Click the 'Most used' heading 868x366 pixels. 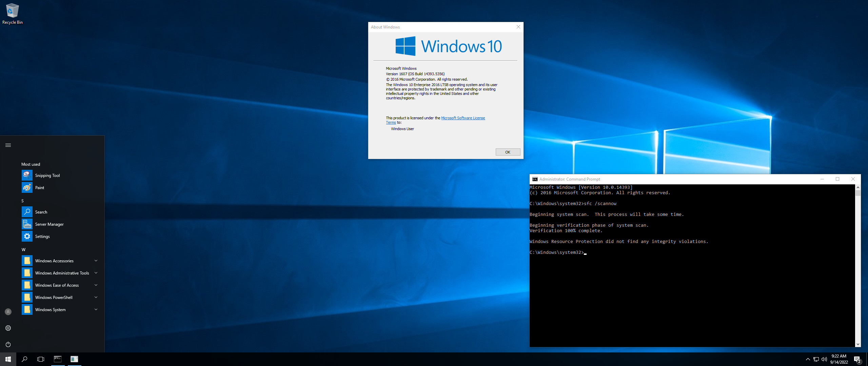(x=31, y=164)
